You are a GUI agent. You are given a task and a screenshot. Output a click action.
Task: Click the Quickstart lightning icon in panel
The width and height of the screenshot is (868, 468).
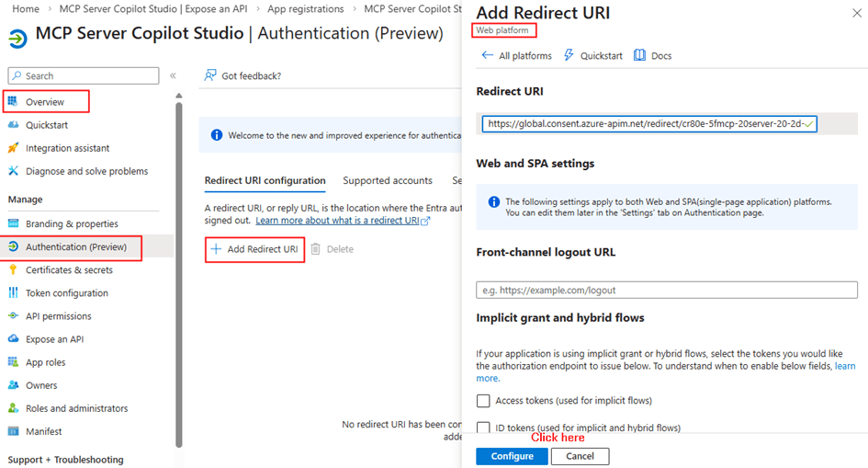point(569,55)
